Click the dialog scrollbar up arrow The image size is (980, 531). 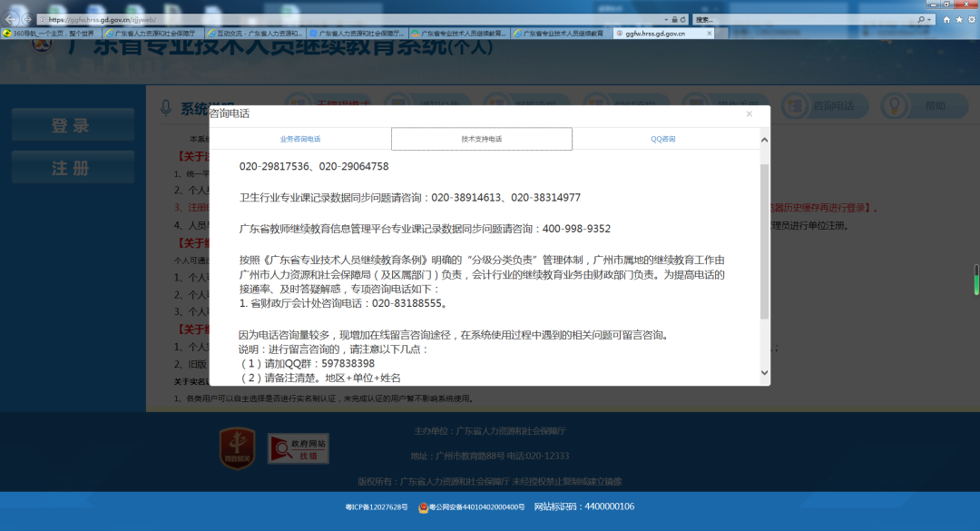click(x=764, y=140)
